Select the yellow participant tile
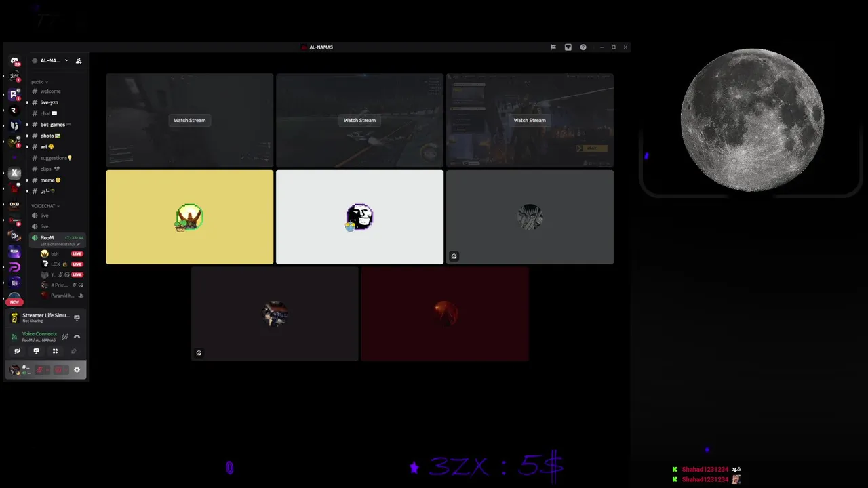The image size is (868, 488). [190, 217]
